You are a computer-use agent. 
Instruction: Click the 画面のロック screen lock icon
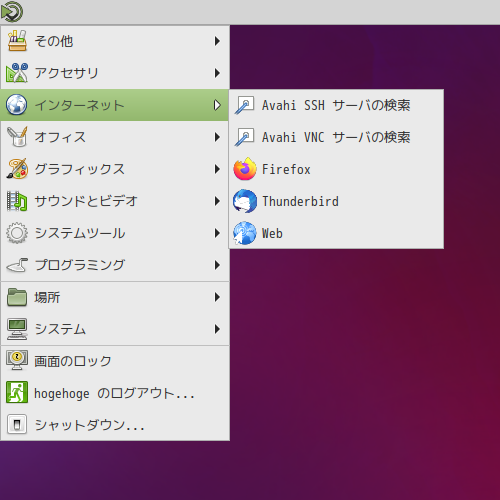17,361
